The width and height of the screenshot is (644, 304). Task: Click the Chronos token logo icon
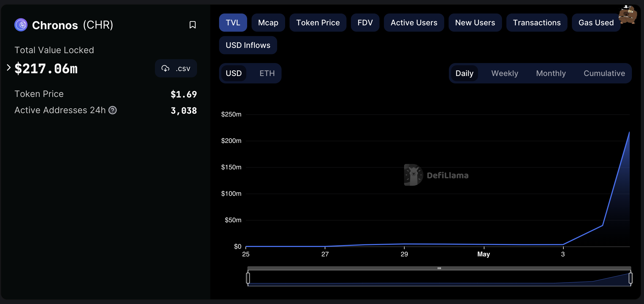point(21,25)
